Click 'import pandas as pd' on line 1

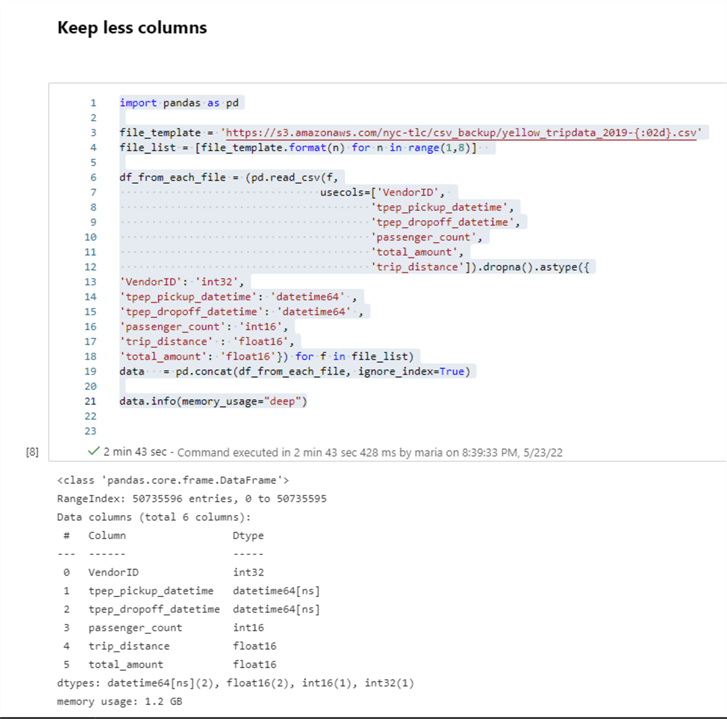(179, 103)
